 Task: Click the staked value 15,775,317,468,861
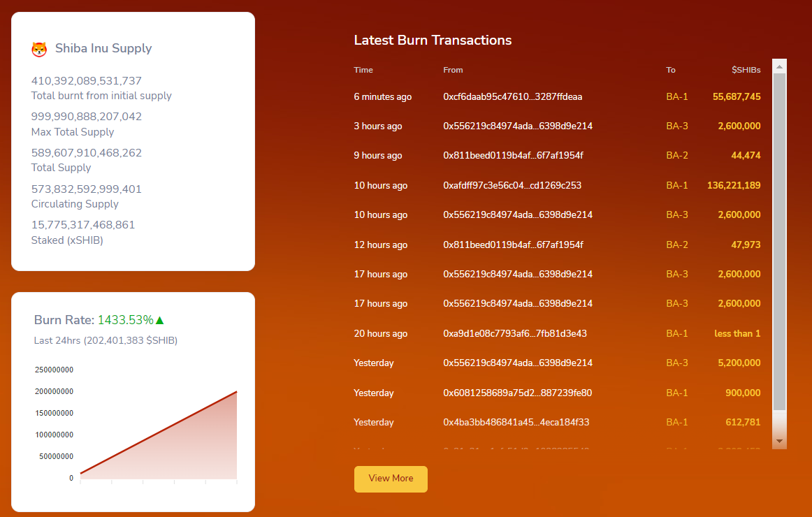point(83,224)
